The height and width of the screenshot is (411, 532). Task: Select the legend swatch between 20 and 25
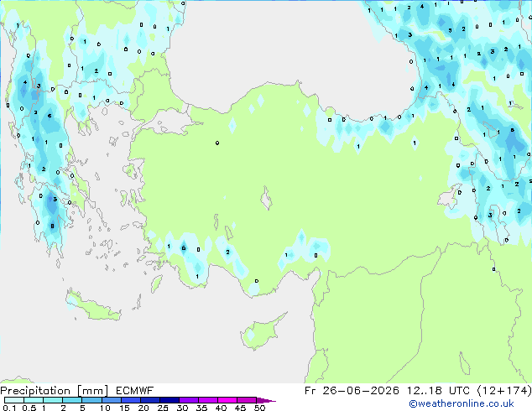150,400
